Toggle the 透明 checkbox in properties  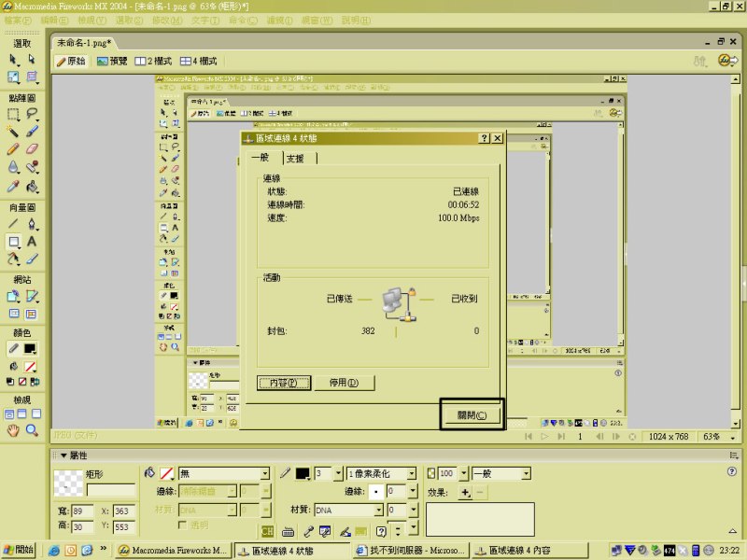tap(182, 525)
